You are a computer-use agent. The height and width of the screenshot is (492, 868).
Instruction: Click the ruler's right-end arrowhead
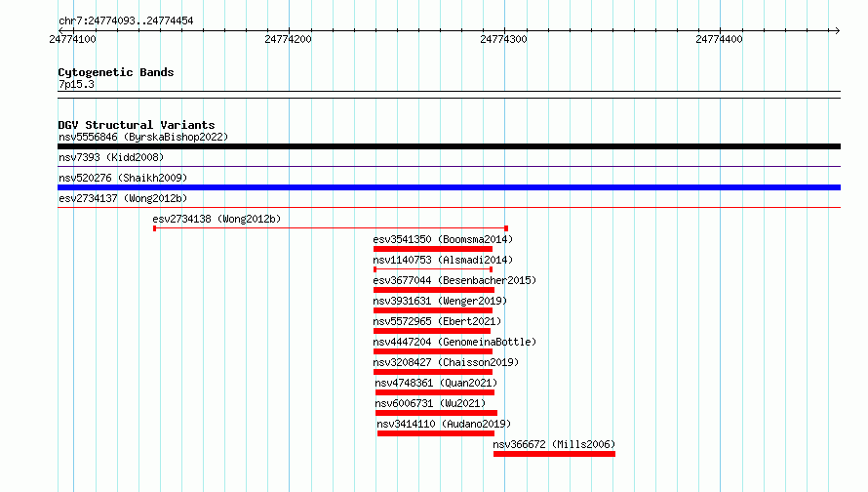[x=838, y=31]
